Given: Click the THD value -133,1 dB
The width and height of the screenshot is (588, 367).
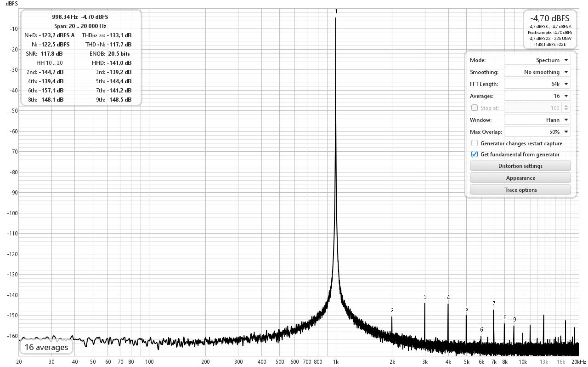Looking at the screenshot, I should (x=119, y=35).
